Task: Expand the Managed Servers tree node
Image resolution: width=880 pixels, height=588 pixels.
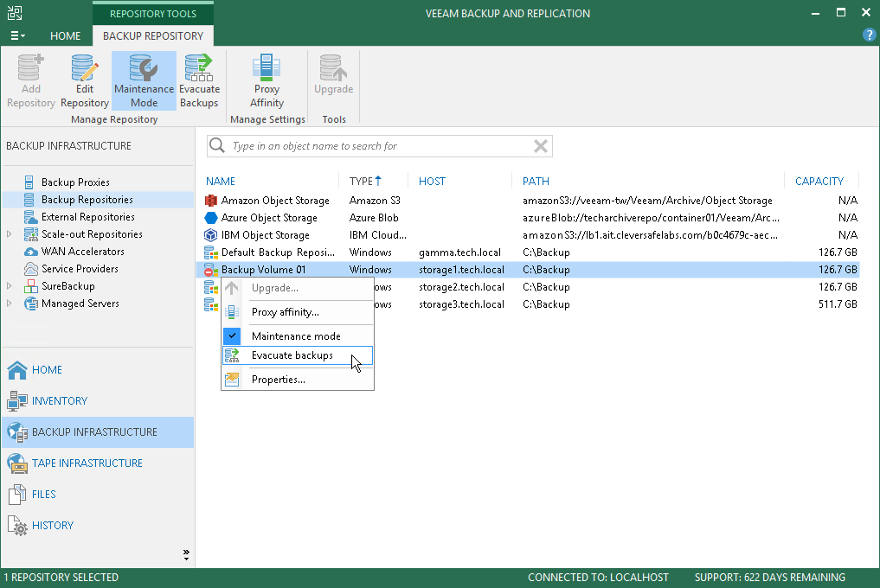Action: click(10, 304)
